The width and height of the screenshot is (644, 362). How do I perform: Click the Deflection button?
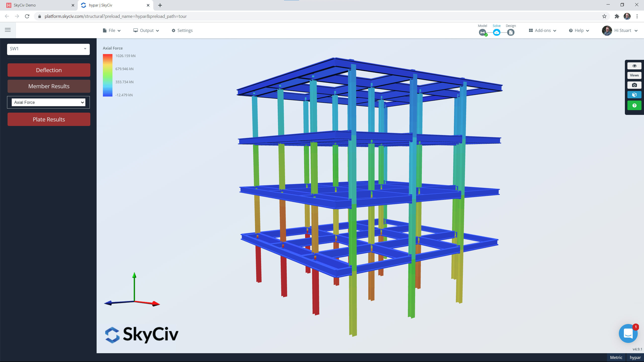(49, 70)
